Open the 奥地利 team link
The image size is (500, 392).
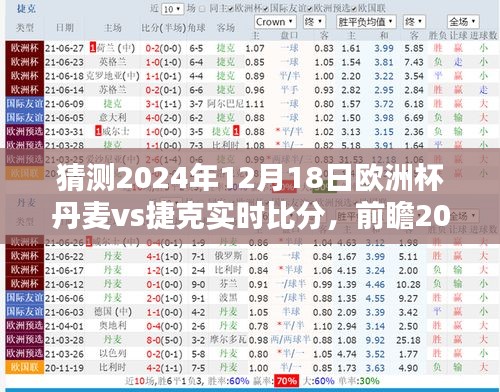(113, 325)
